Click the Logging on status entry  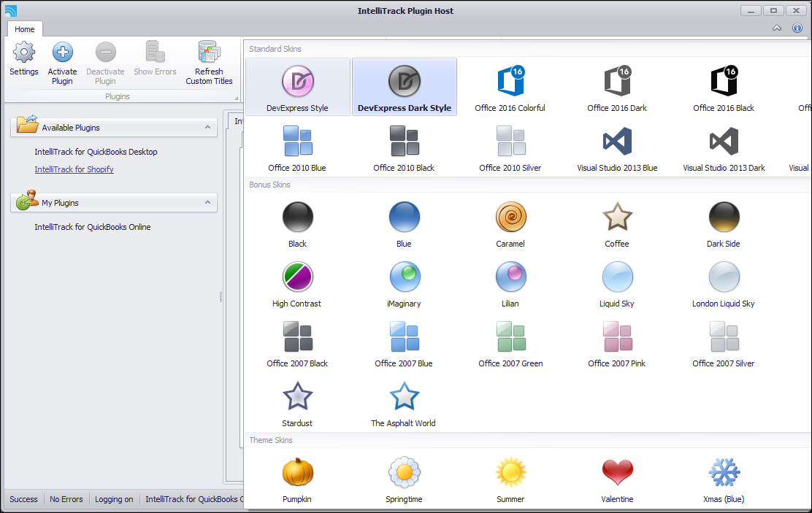(114, 499)
